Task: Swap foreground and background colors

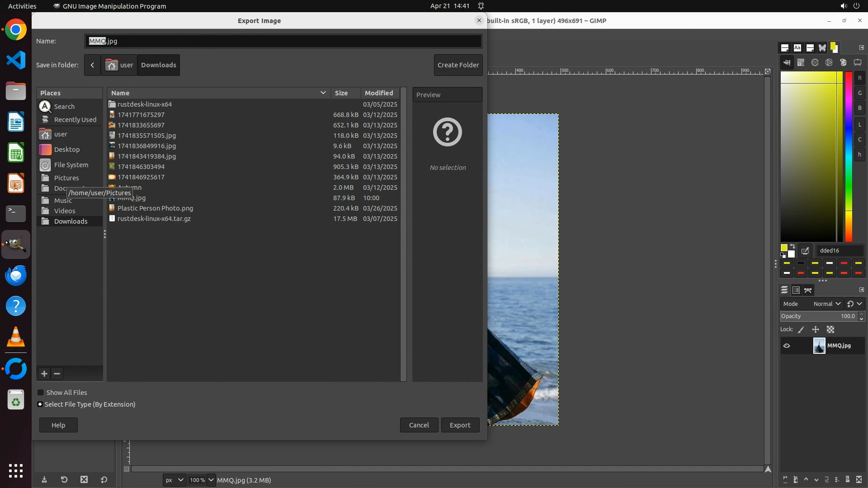Action: pyautogui.click(x=793, y=246)
